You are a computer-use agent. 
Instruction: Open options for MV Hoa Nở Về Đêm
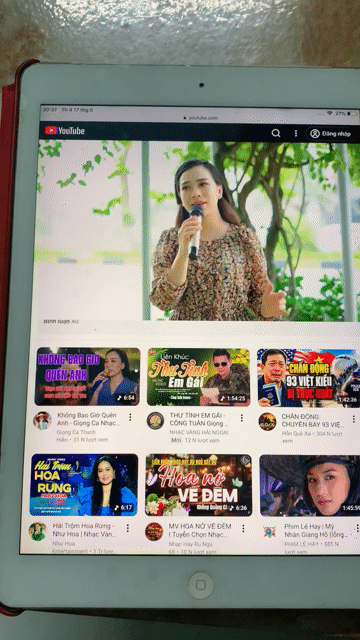tap(243, 529)
